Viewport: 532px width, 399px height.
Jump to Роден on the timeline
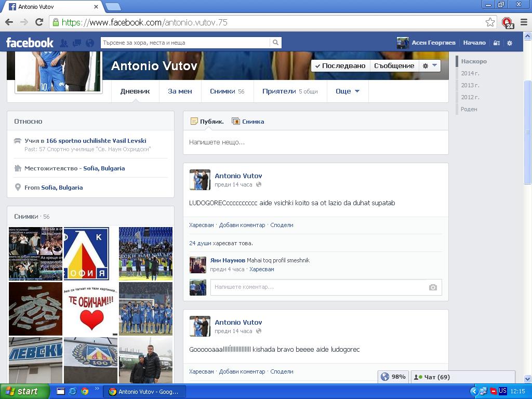pos(469,109)
